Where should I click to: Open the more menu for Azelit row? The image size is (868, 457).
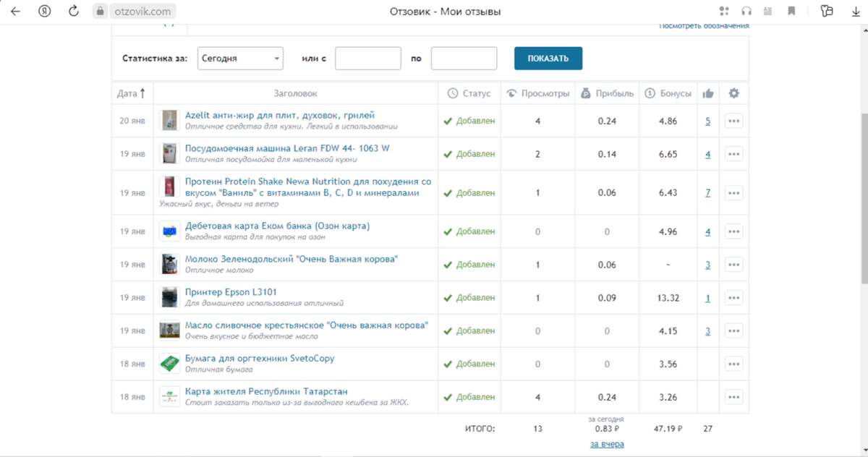[733, 121]
